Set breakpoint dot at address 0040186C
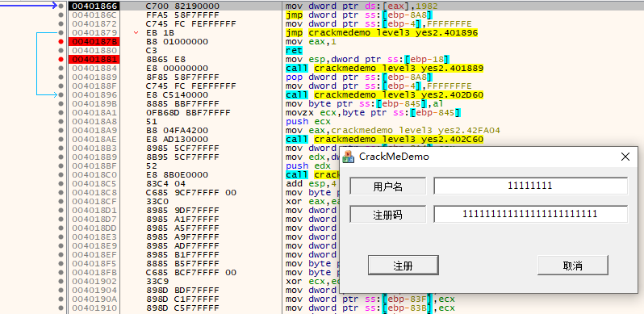This screenshot has width=644, height=314. [61, 15]
